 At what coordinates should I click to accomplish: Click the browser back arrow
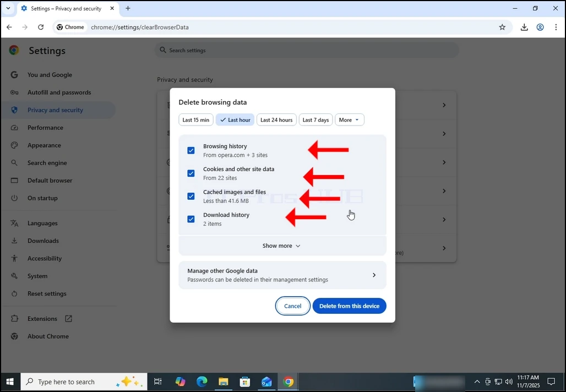(x=9, y=27)
